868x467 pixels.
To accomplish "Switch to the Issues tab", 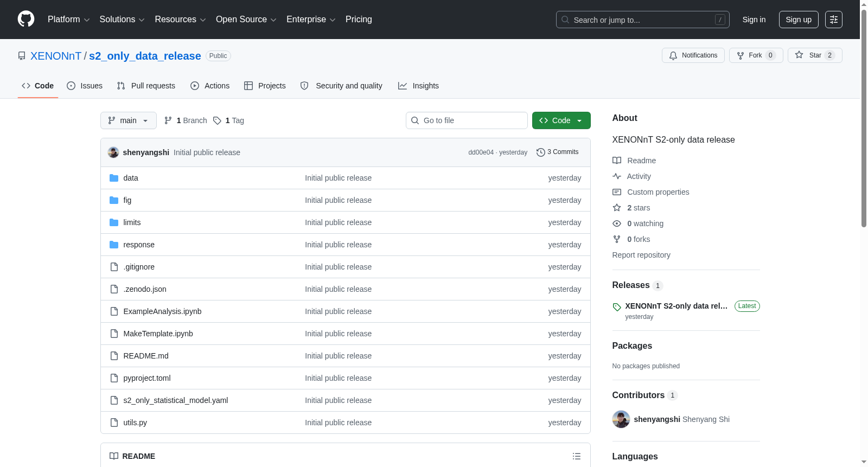I will (x=85, y=86).
